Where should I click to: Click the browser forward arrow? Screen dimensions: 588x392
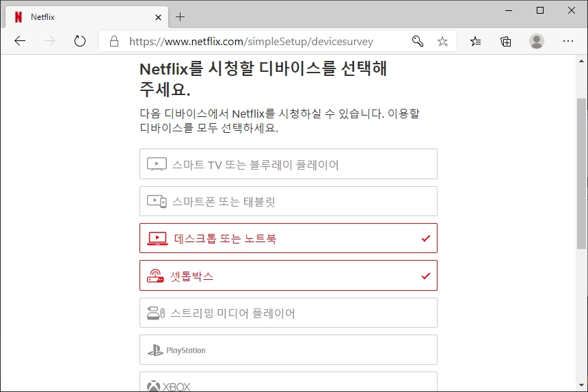click(x=49, y=41)
